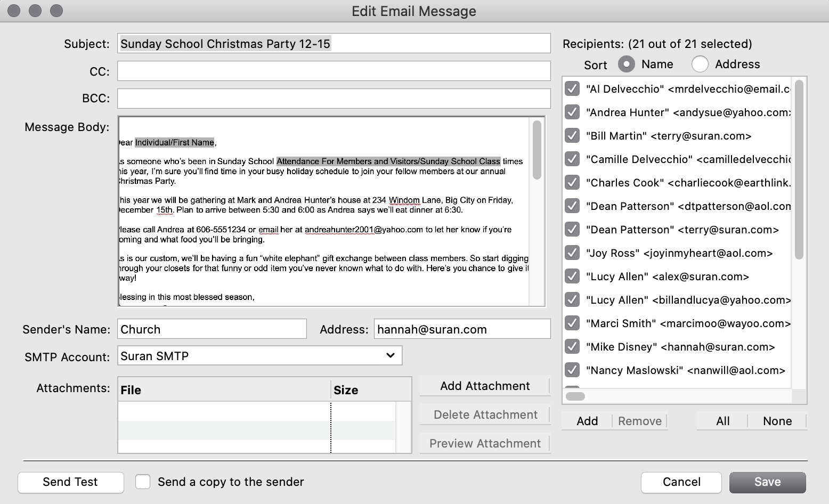Cancel editing the email message
Viewport: 829px width, 504px height.
(x=681, y=482)
